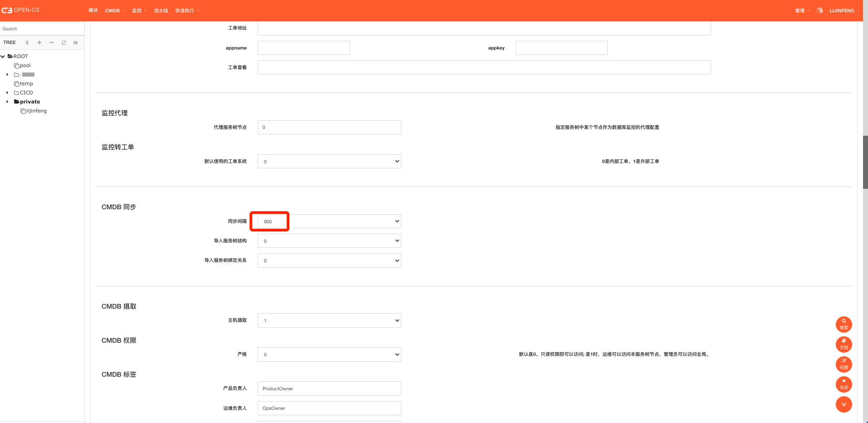This screenshot has width=868, height=423.
Task: Expand the redacted folder tree node
Action: 7,74
